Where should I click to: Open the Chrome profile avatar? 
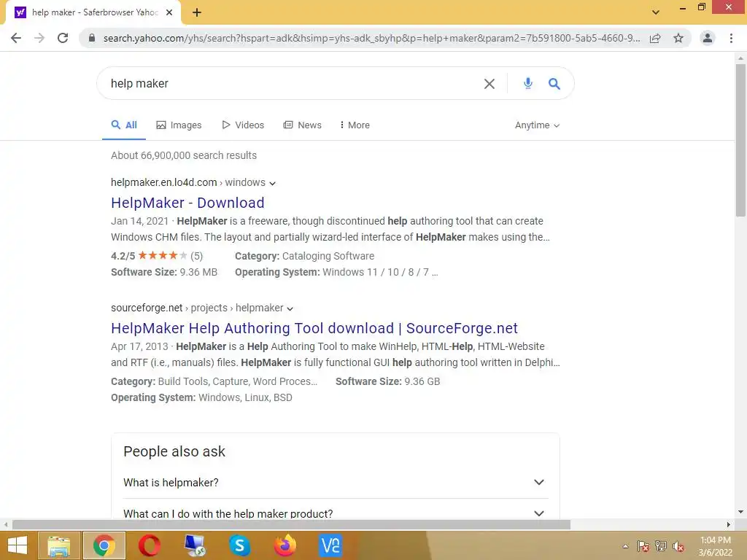click(708, 38)
